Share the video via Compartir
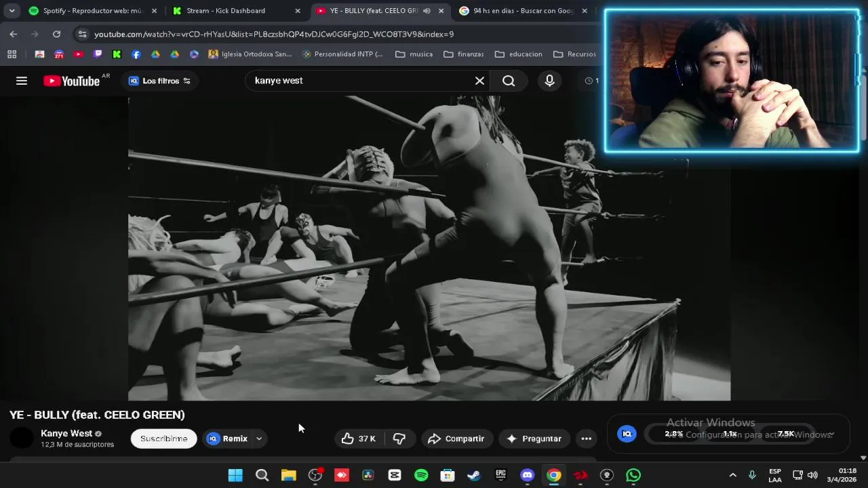Screen dimensions: 868x488 tap(456, 439)
